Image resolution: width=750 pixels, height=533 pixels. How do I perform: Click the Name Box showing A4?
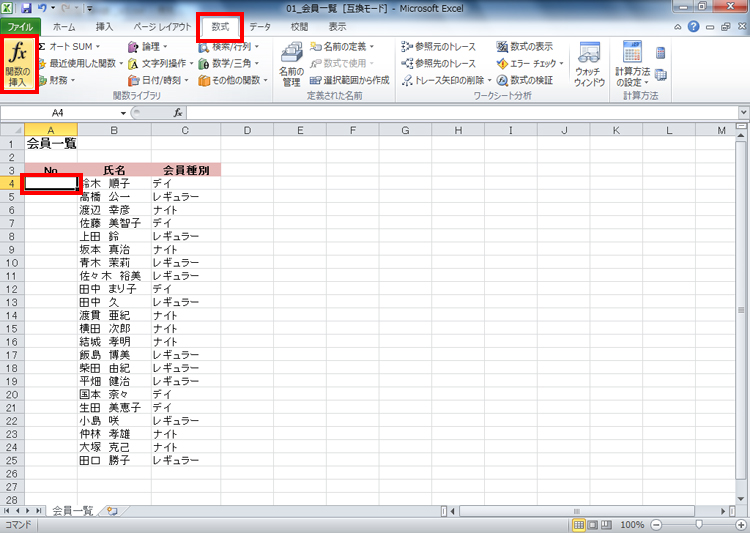pos(58,113)
